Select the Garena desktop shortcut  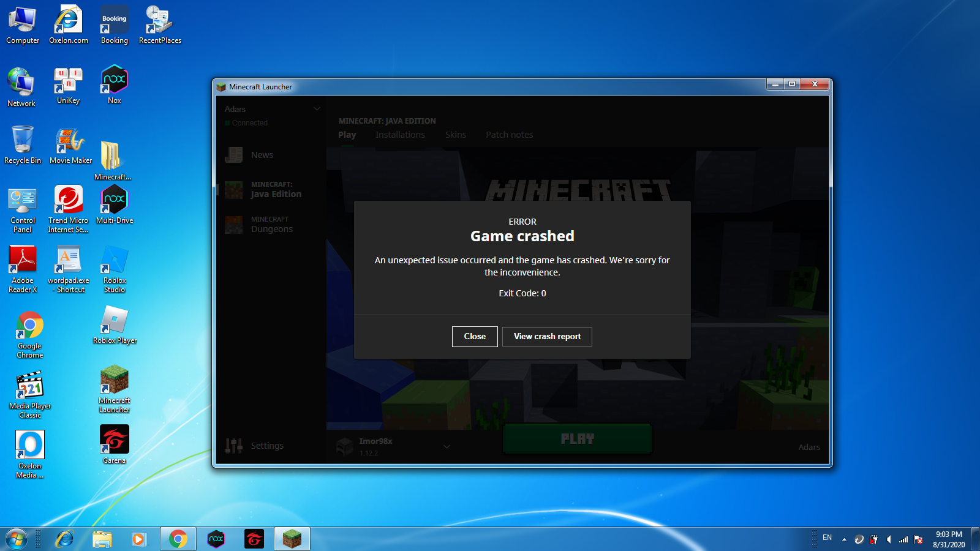[115, 444]
